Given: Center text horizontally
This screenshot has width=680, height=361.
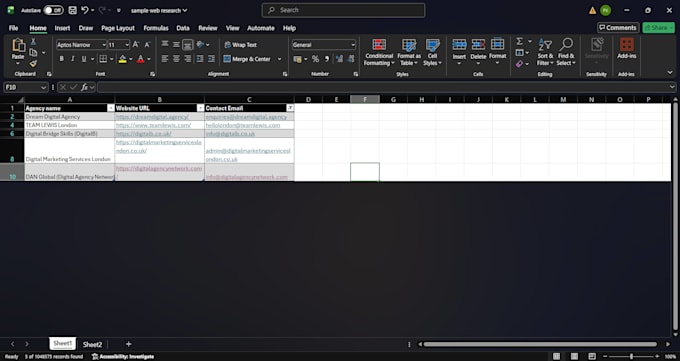Looking at the screenshot, I should point(176,59).
